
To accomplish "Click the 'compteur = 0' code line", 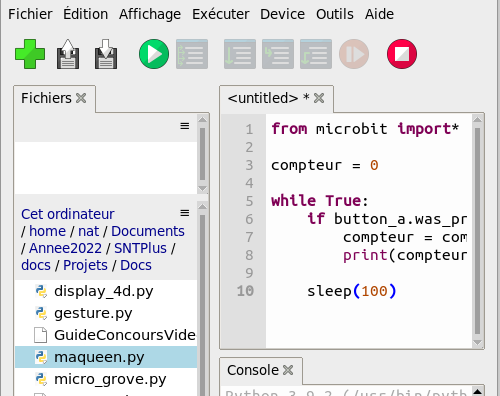I will 324,165.
